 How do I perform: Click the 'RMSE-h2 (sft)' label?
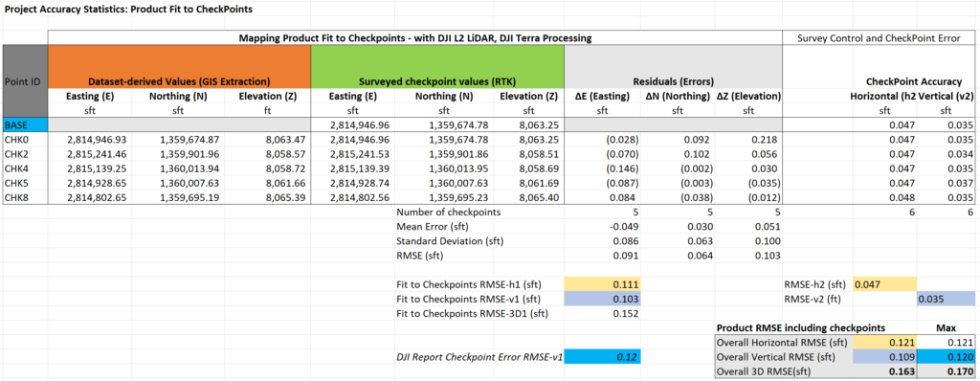click(814, 284)
